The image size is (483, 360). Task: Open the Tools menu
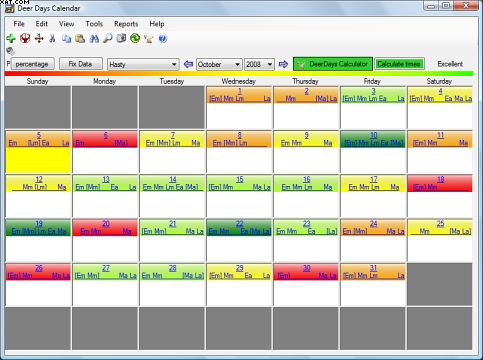pos(94,24)
